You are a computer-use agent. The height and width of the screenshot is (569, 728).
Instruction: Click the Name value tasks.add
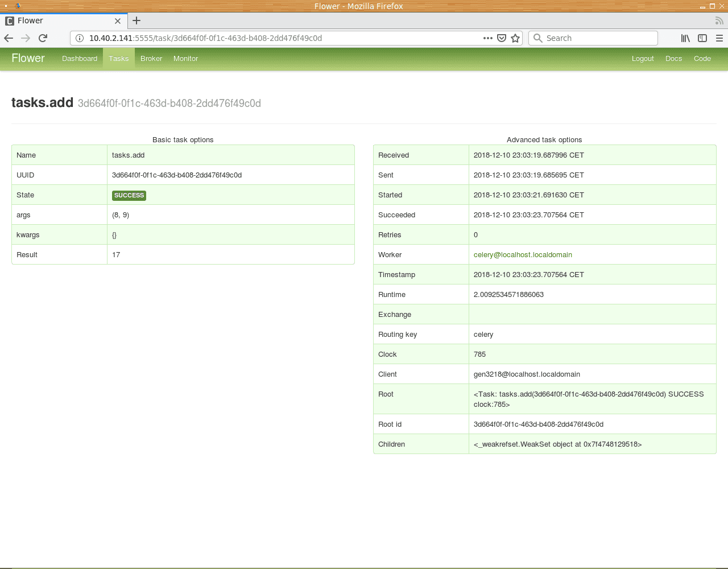click(x=128, y=155)
